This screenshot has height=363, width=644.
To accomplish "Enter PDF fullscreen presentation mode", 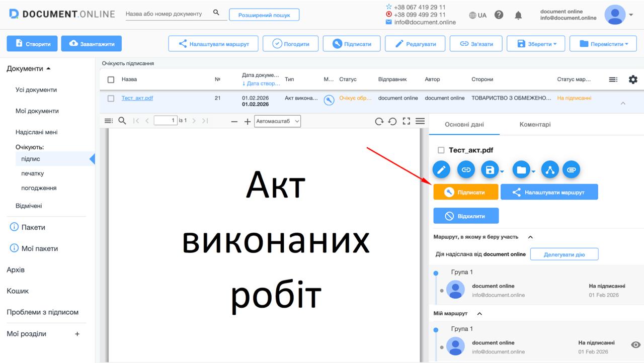I will point(406,121).
